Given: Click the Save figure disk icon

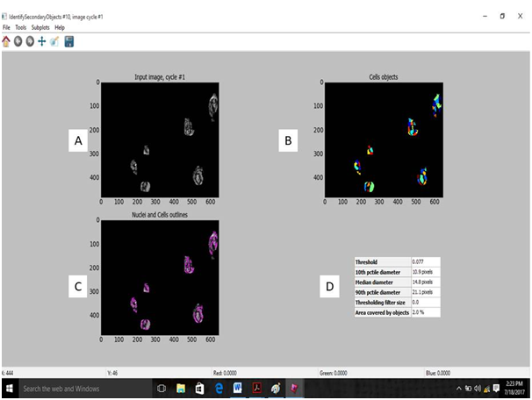Looking at the screenshot, I should 68,41.
